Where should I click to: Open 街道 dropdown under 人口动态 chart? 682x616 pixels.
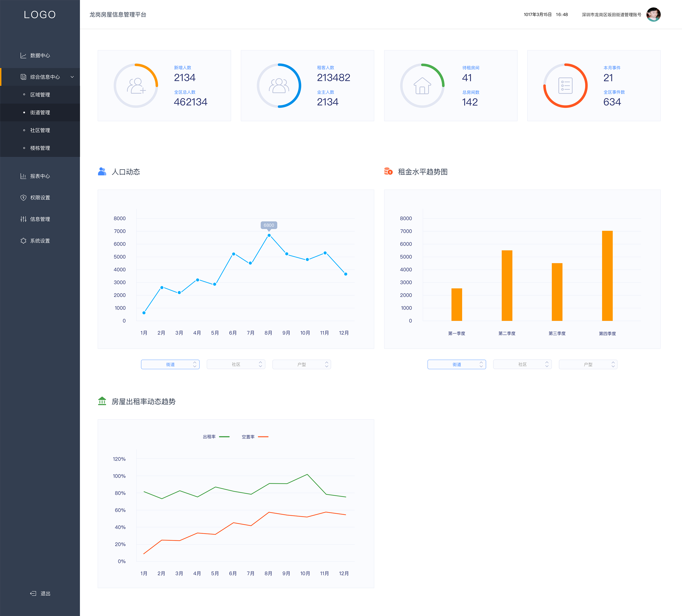(x=170, y=364)
